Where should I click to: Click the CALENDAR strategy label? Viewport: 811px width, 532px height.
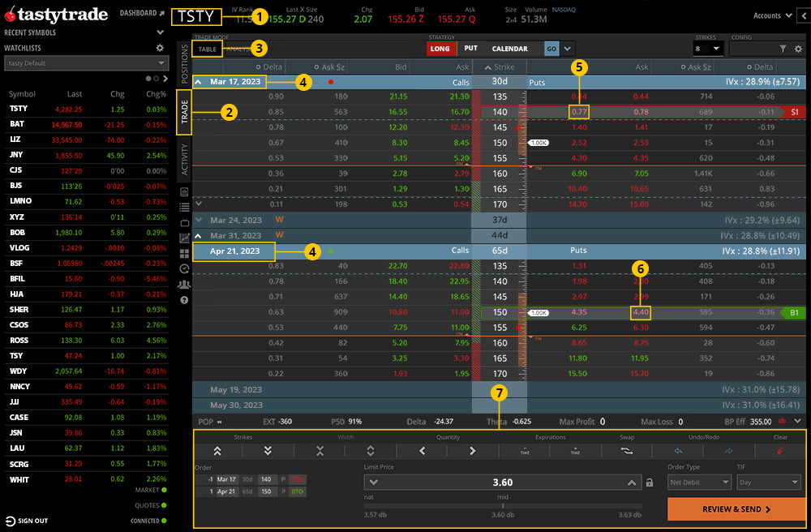[510, 49]
